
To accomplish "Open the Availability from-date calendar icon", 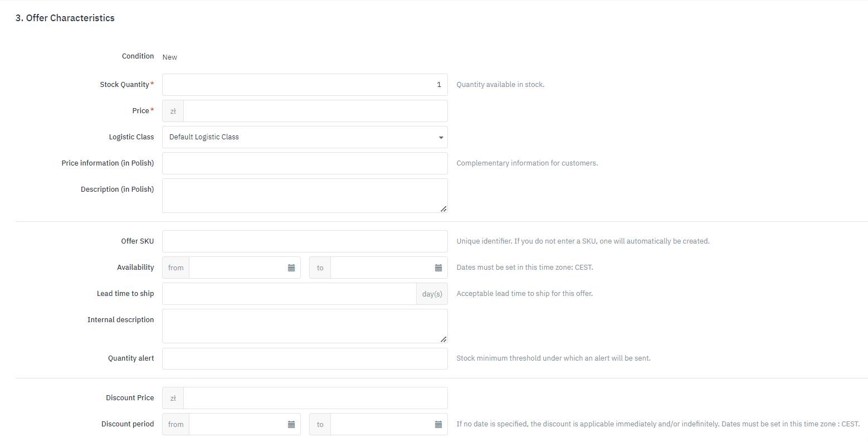I will pyautogui.click(x=291, y=268).
